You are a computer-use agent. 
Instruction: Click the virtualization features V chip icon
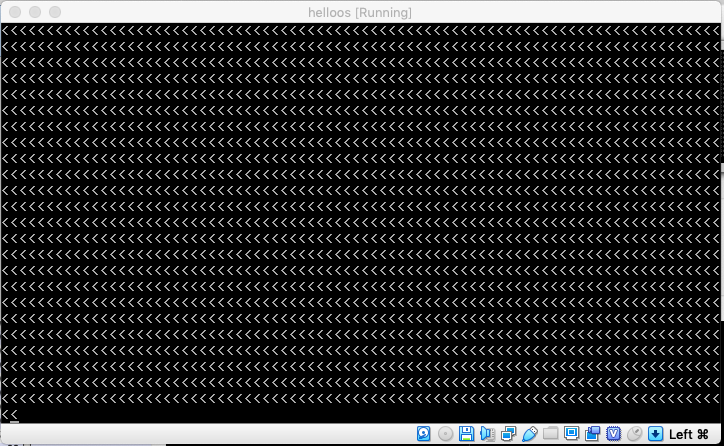tap(613, 434)
